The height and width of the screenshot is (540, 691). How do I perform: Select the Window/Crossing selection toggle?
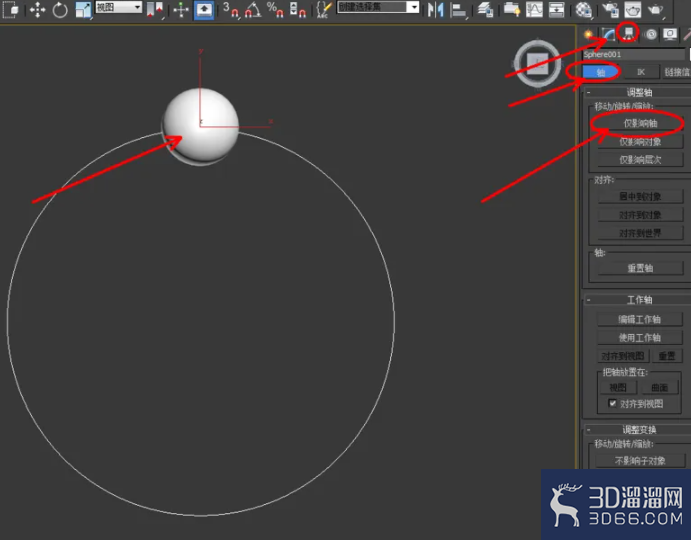pyautogui.click(x=10, y=9)
